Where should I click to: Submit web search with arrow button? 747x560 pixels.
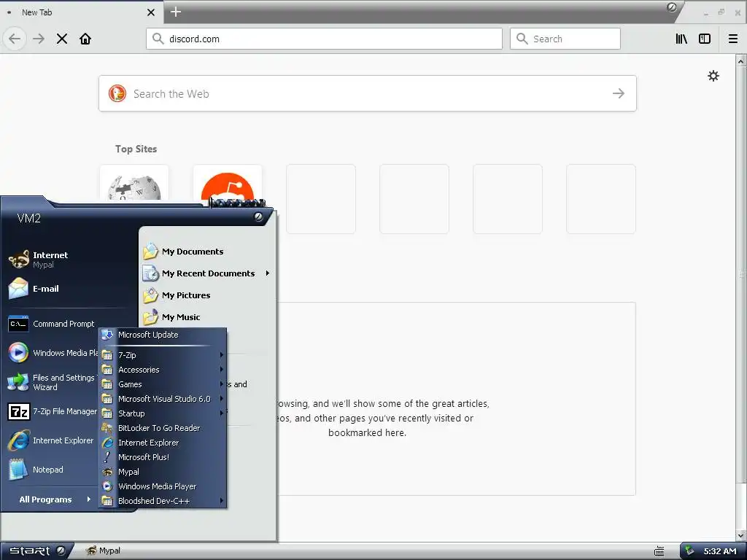tap(619, 93)
